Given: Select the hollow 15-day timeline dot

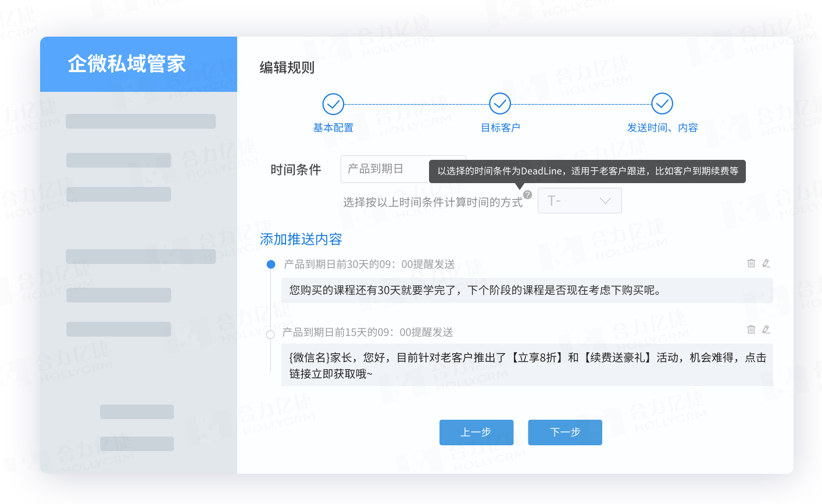Looking at the screenshot, I should tap(270, 334).
